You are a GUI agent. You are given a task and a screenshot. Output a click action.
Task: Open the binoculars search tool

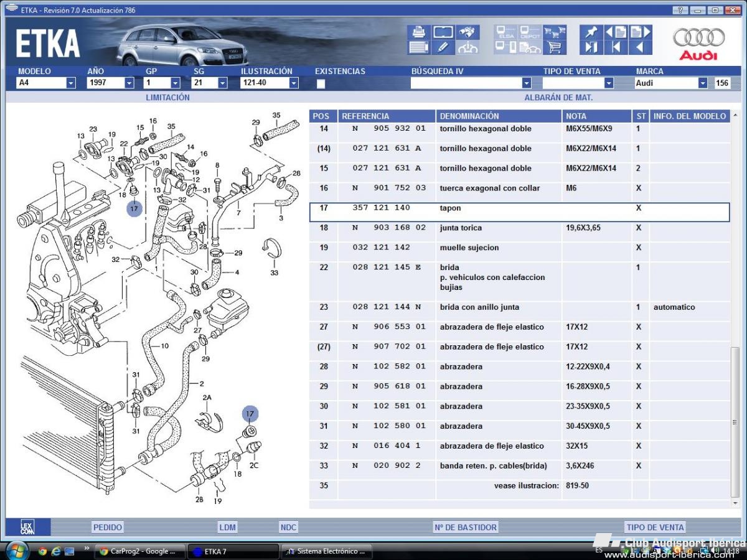467,32
